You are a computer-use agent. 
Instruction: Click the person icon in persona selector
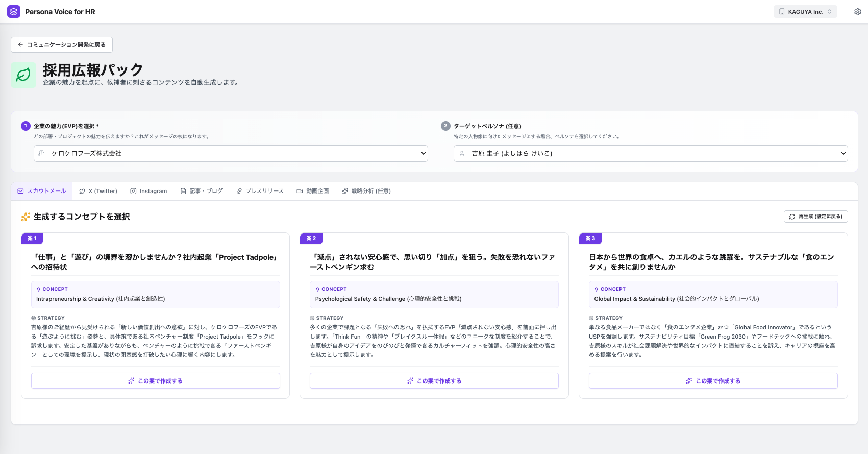462,154
